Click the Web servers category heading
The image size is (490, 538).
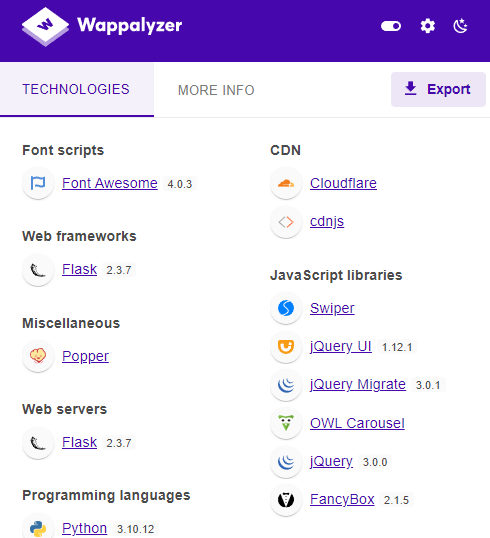[x=65, y=409]
